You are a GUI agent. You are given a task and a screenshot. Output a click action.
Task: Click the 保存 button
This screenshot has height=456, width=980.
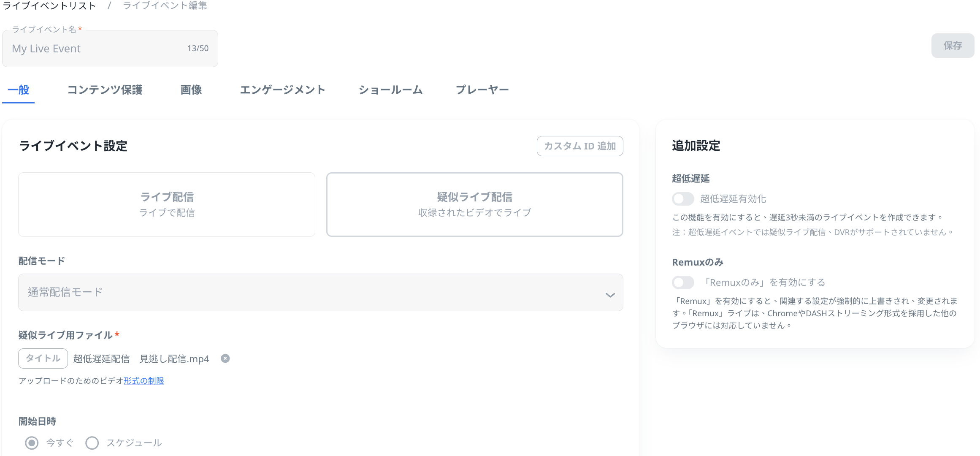click(x=953, y=46)
